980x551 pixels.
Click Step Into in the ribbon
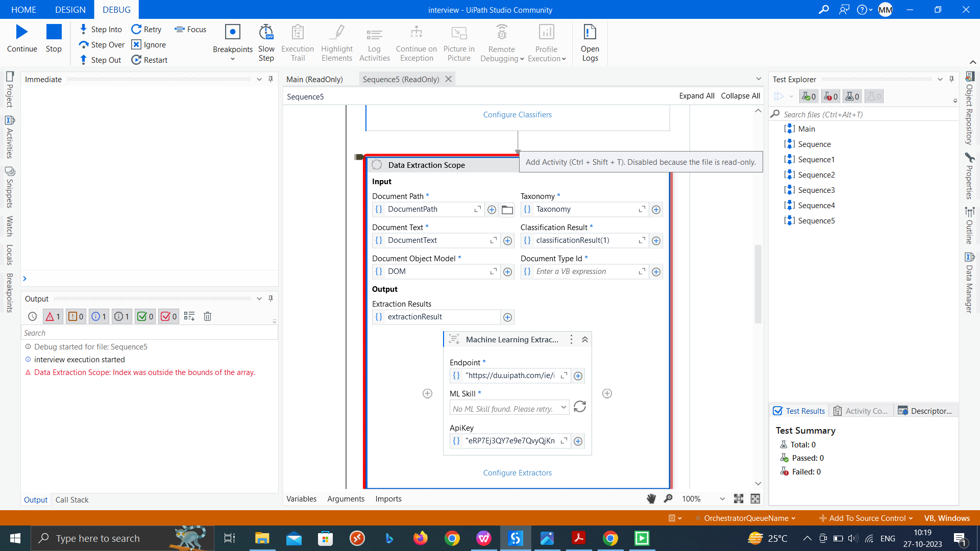[101, 30]
